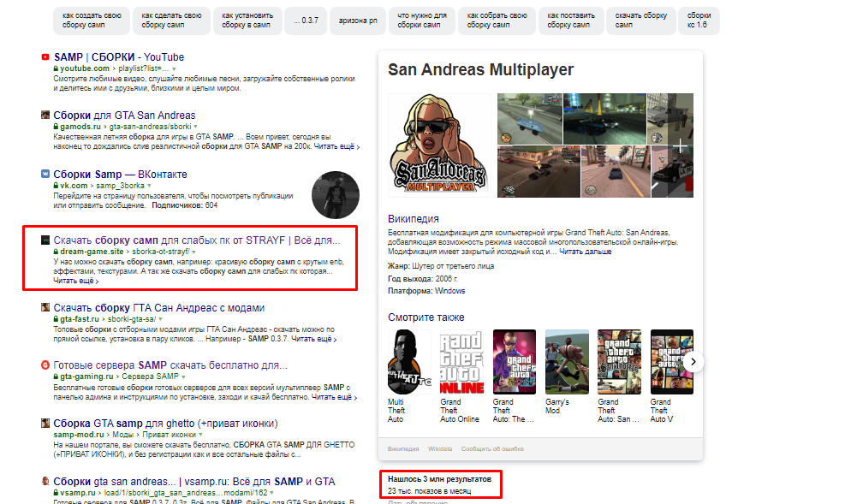Open 'Grand Theft Auto: San ...' related card
The height and width of the screenshot is (504, 851).
pyautogui.click(x=619, y=377)
